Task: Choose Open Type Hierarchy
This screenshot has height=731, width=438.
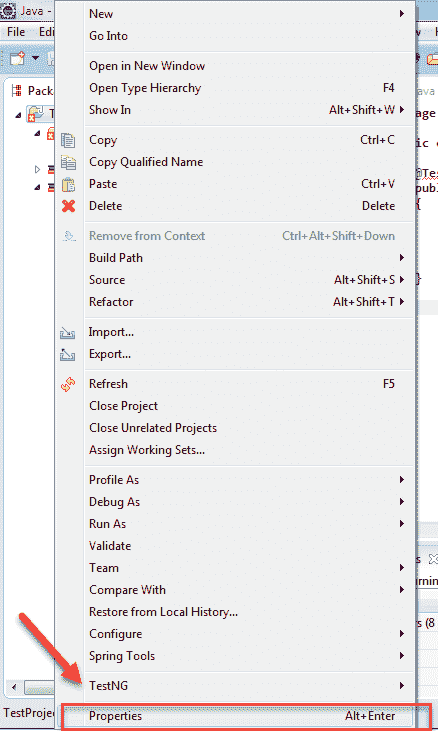Action: click(x=145, y=88)
